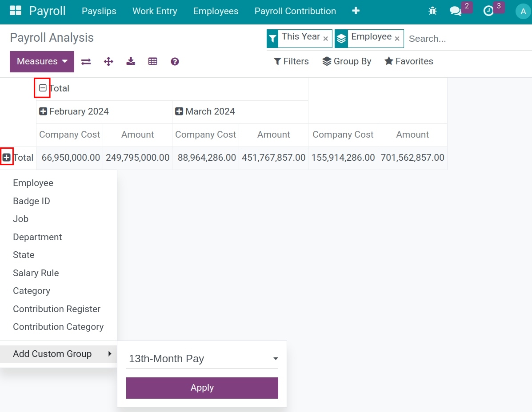Open the Payroll Contribution menu

pyautogui.click(x=295, y=11)
